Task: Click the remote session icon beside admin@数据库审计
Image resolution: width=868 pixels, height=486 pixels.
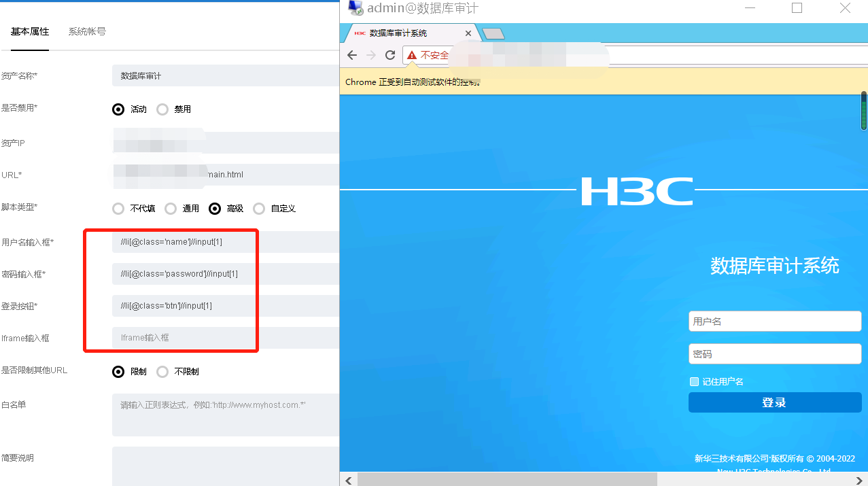Action: [355, 8]
